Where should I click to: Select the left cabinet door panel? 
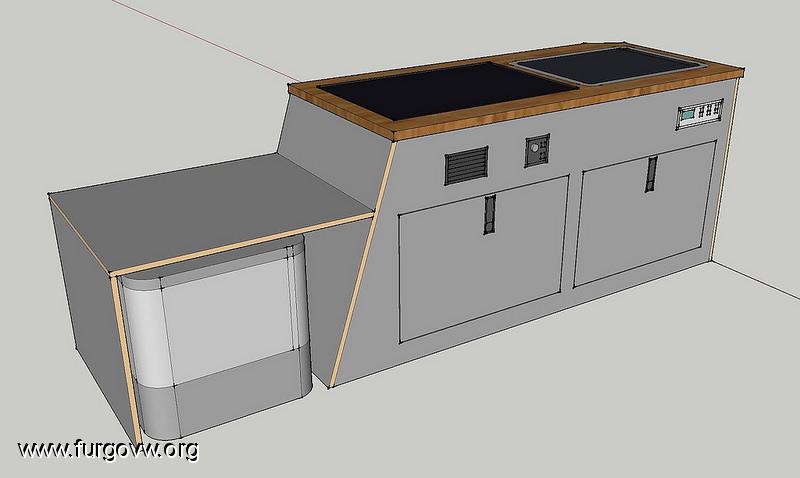483,259
